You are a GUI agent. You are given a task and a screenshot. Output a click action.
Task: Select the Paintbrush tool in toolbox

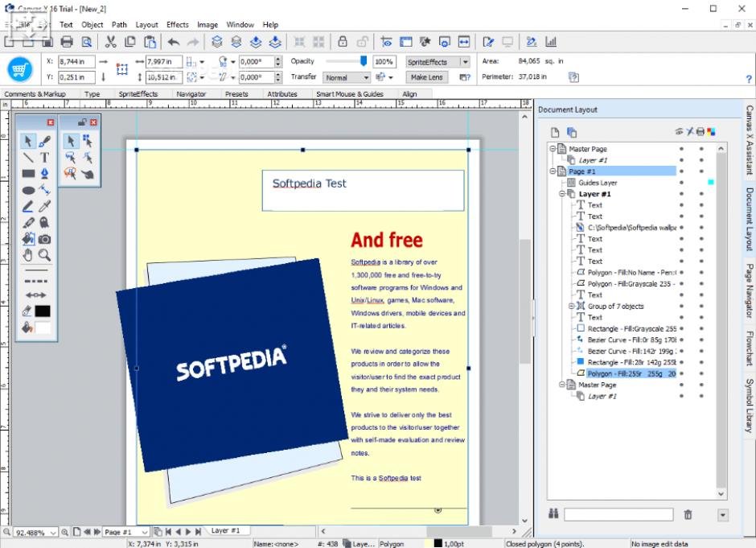45,142
